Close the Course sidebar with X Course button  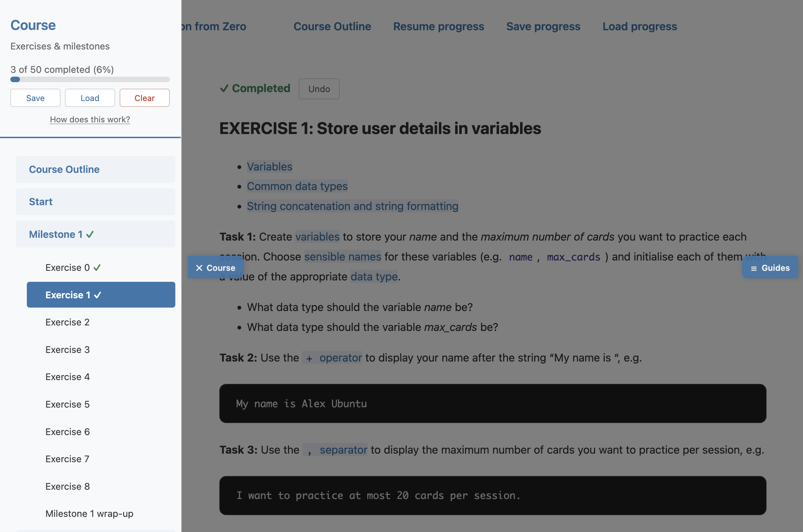pyautogui.click(x=216, y=268)
